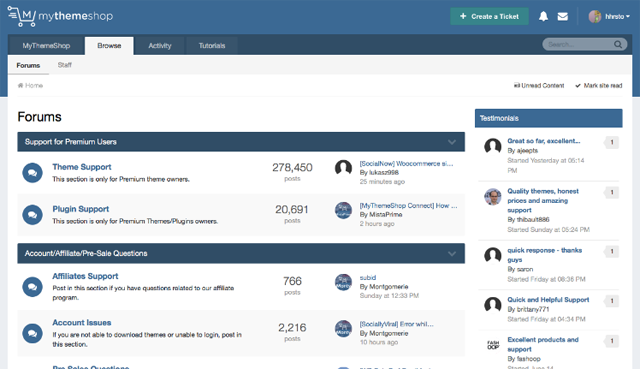The height and width of the screenshot is (369, 640).
Task: Click the search magnifier icon
Action: pyautogui.click(x=618, y=44)
